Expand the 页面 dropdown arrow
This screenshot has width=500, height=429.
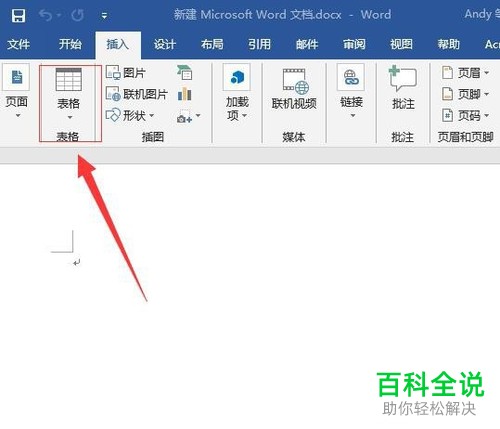tap(18, 116)
